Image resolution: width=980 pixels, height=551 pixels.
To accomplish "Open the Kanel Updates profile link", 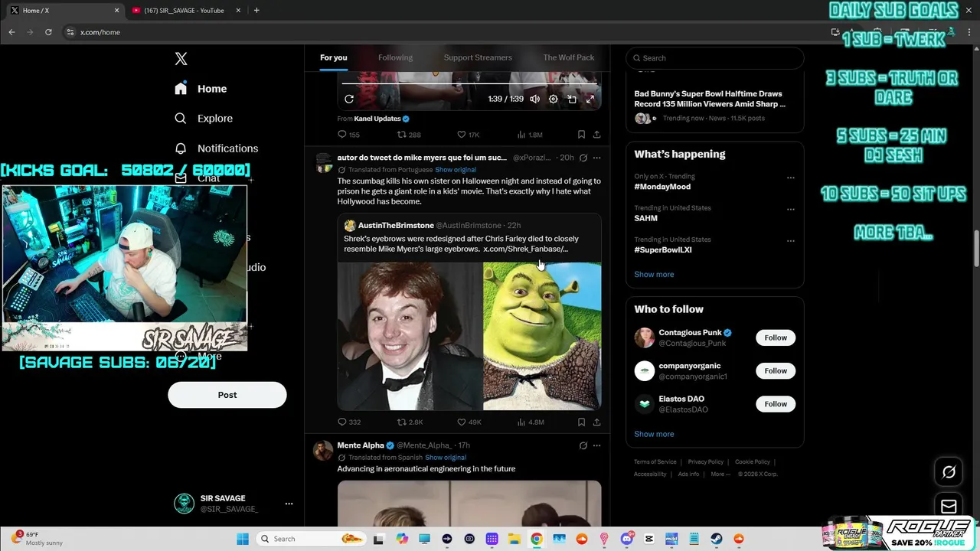I will [377, 119].
